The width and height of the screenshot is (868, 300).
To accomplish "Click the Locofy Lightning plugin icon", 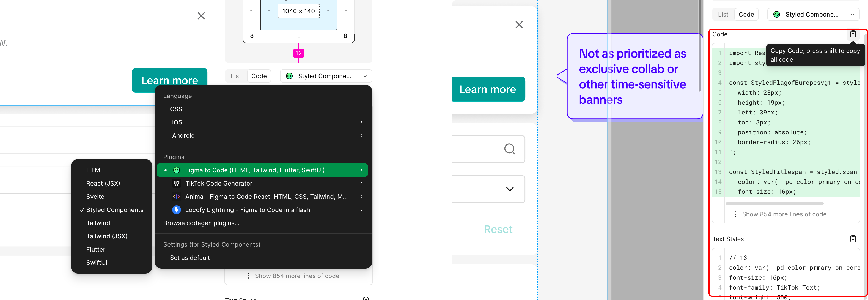I will (177, 210).
